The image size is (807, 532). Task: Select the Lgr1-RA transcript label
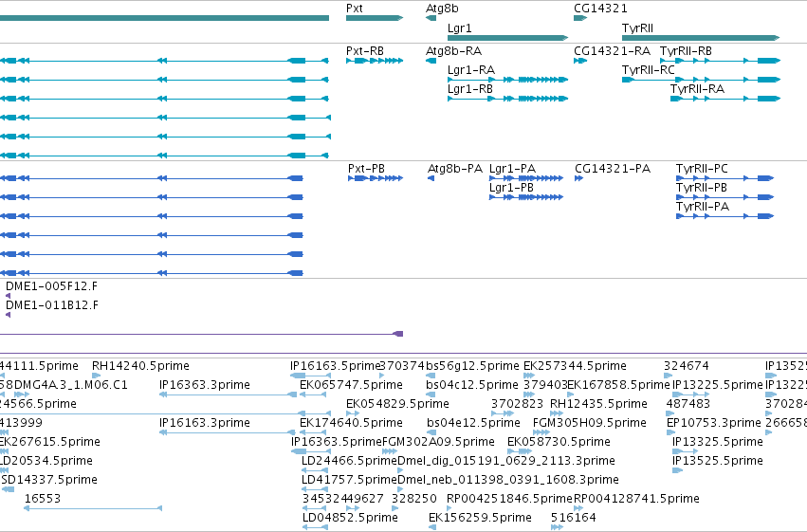(471, 70)
